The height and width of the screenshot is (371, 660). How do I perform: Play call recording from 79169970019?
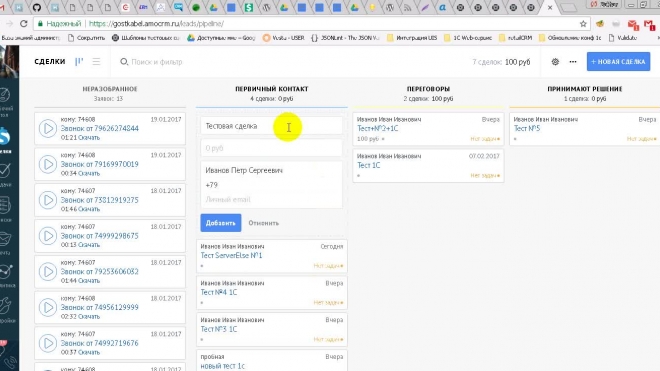(x=48, y=164)
